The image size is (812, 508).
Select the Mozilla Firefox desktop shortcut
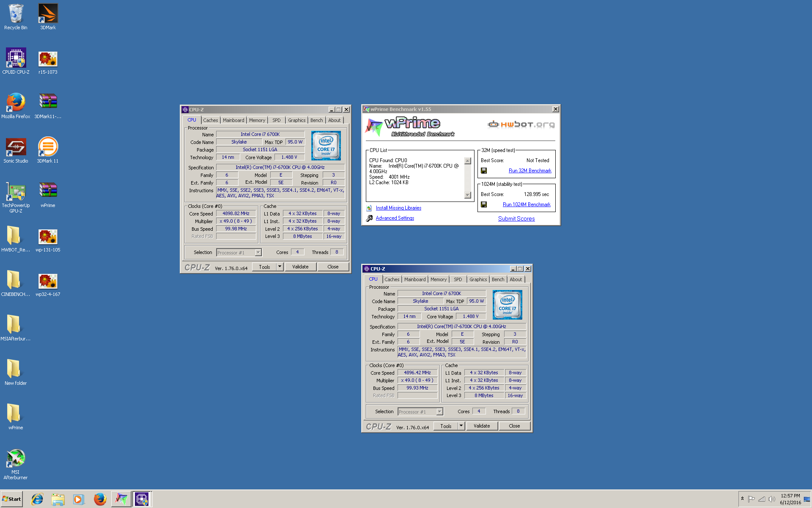pos(16,106)
